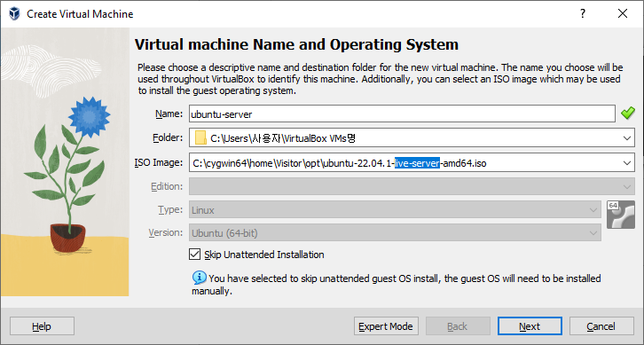The width and height of the screenshot is (644, 345).
Task: Click the Help button
Action: click(42, 326)
